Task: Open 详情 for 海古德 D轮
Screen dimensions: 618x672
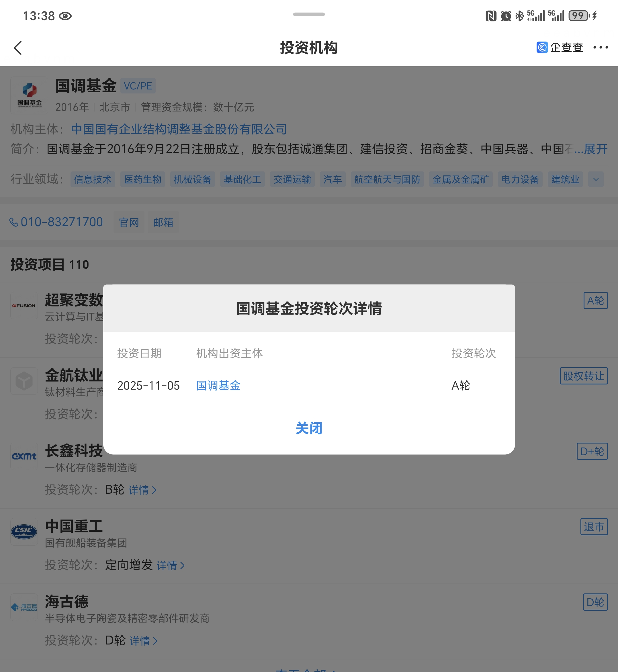Action: (143, 641)
